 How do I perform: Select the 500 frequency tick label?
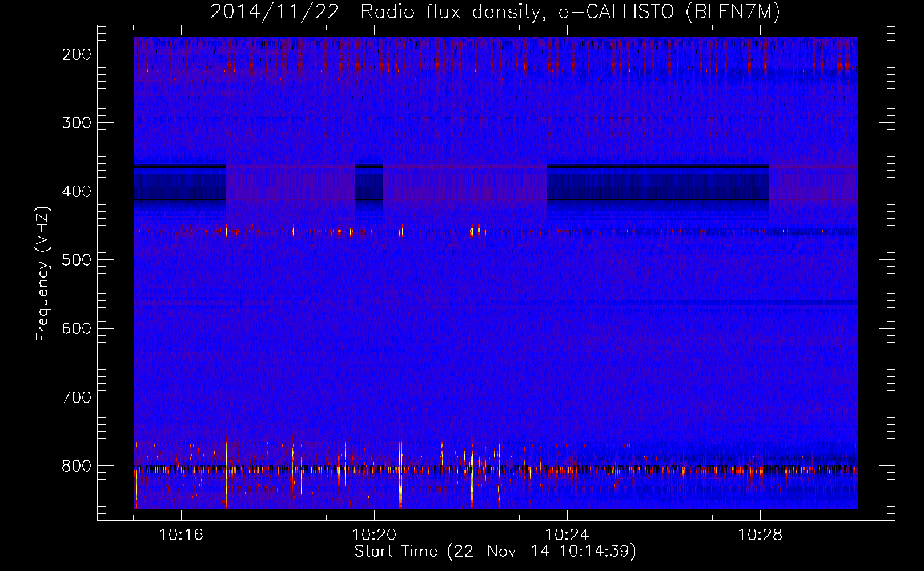(x=76, y=260)
